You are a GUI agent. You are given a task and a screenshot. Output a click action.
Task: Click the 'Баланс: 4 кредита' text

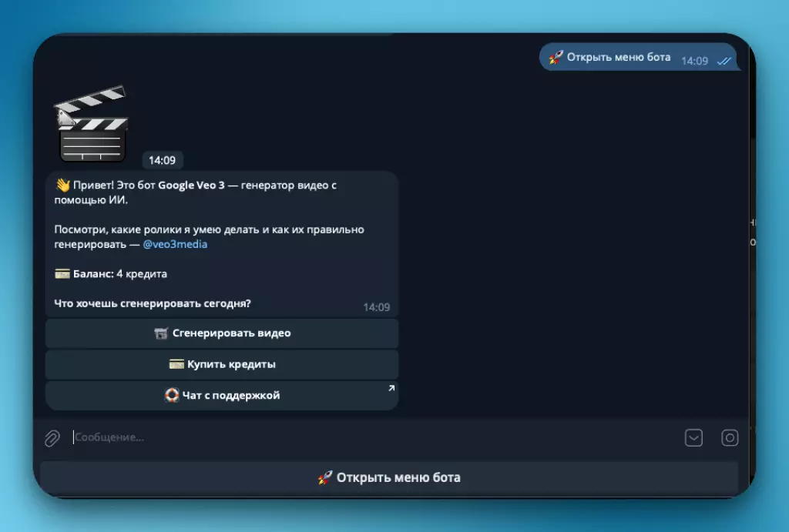[x=111, y=274]
